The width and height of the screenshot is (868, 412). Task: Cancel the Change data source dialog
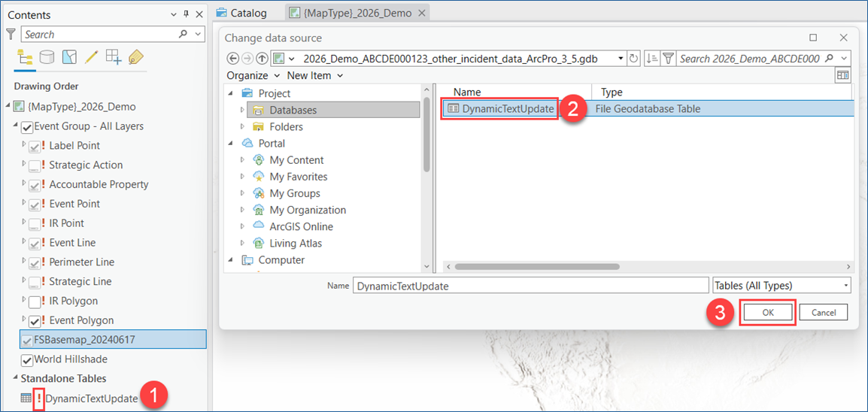823,313
